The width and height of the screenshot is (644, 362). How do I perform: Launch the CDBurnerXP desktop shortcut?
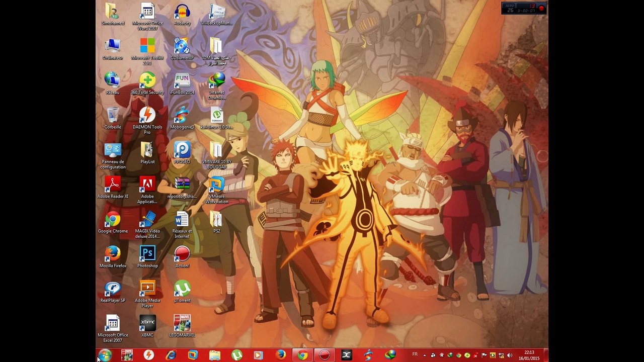pos(182,49)
